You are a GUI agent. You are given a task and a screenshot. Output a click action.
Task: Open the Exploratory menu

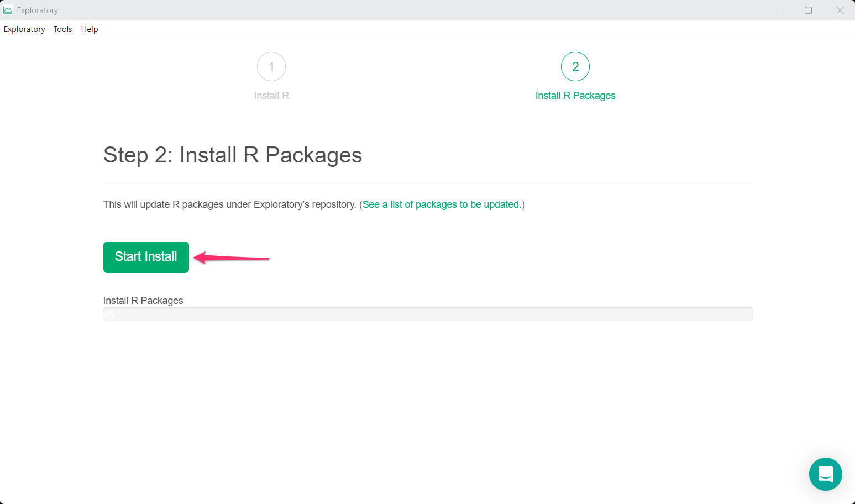24,29
